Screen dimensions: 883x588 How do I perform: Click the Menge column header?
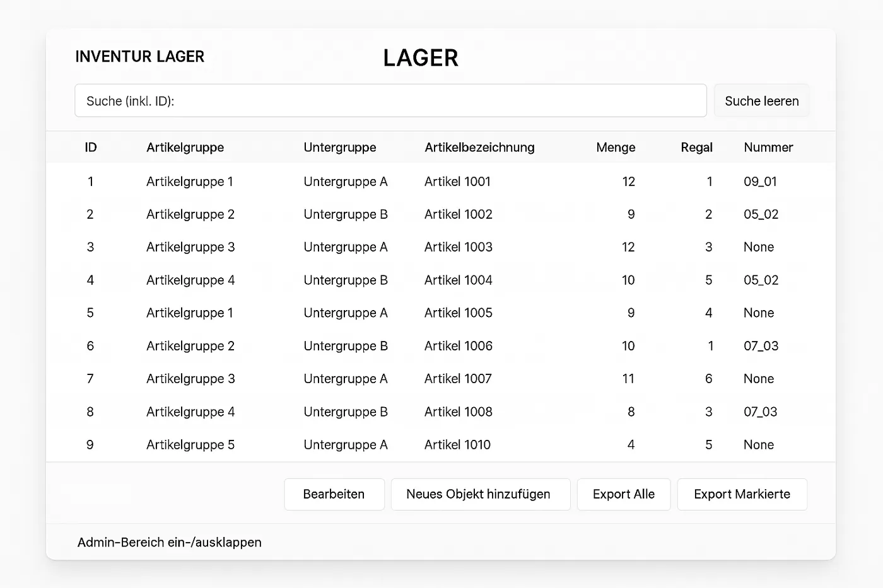[x=616, y=147]
